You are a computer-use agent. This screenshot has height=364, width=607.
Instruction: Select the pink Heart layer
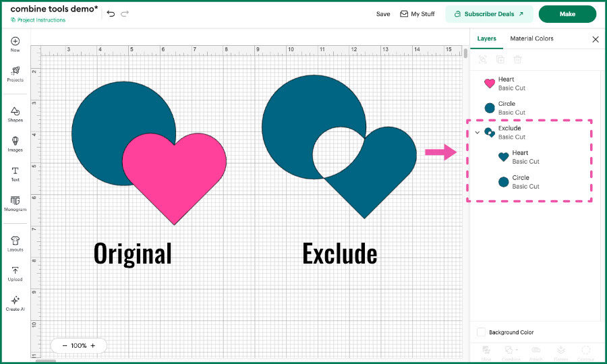click(x=533, y=84)
